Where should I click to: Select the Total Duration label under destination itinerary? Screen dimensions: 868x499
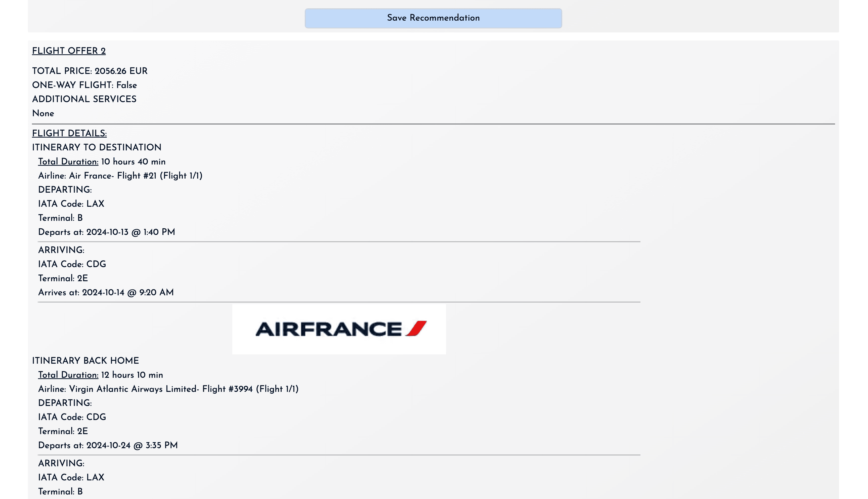(x=68, y=161)
